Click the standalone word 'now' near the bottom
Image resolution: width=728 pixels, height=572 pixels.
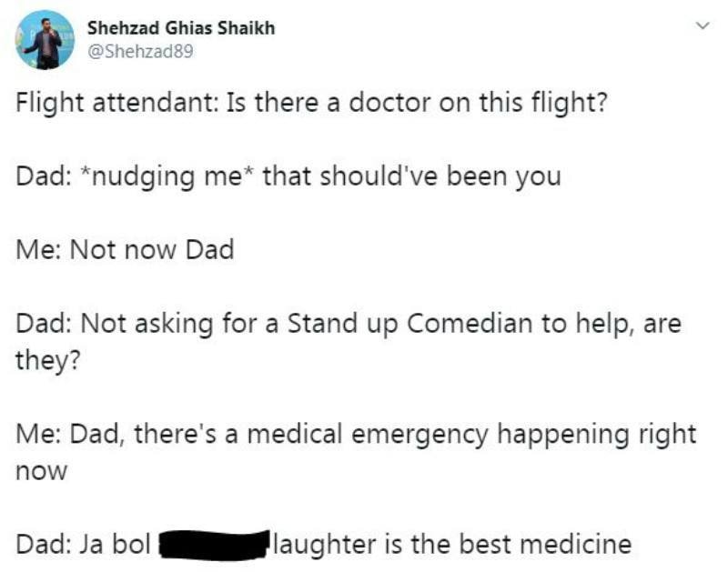pyautogui.click(x=41, y=472)
